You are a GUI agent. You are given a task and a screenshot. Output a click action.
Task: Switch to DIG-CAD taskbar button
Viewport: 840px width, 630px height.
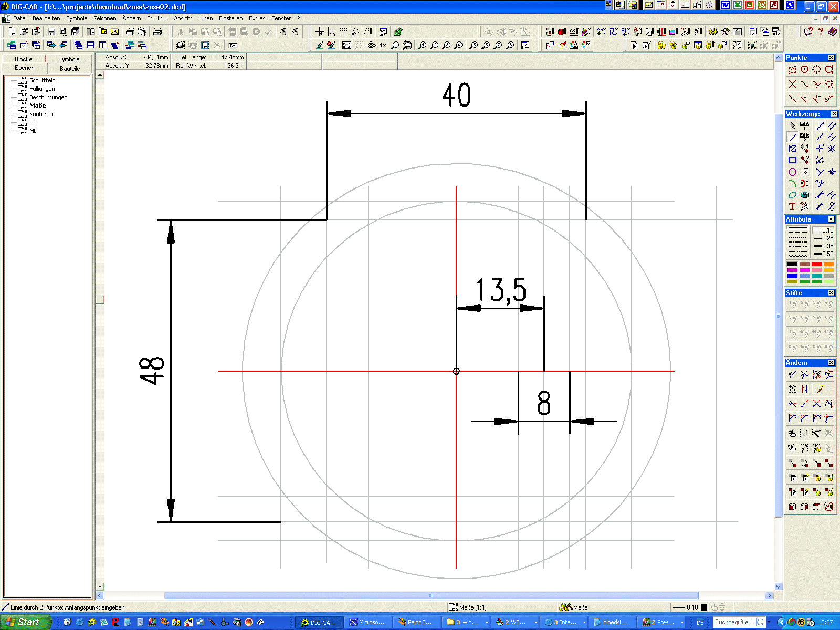pyautogui.click(x=319, y=622)
